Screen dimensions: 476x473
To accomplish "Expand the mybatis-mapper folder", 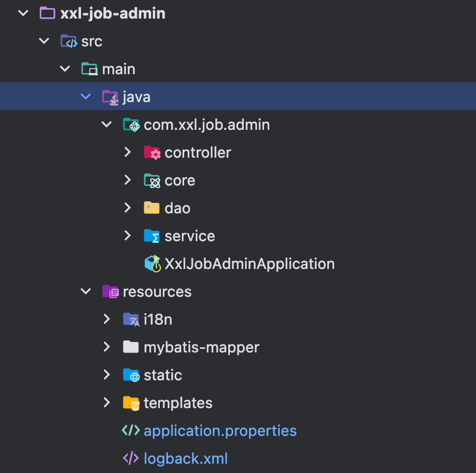I will click(106, 347).
